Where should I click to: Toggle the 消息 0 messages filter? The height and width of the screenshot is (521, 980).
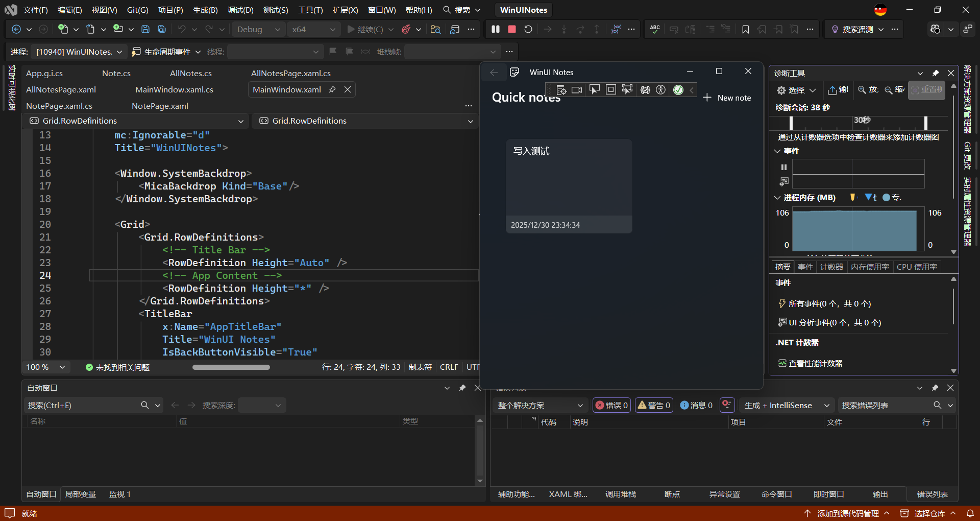tap(696, 405)
